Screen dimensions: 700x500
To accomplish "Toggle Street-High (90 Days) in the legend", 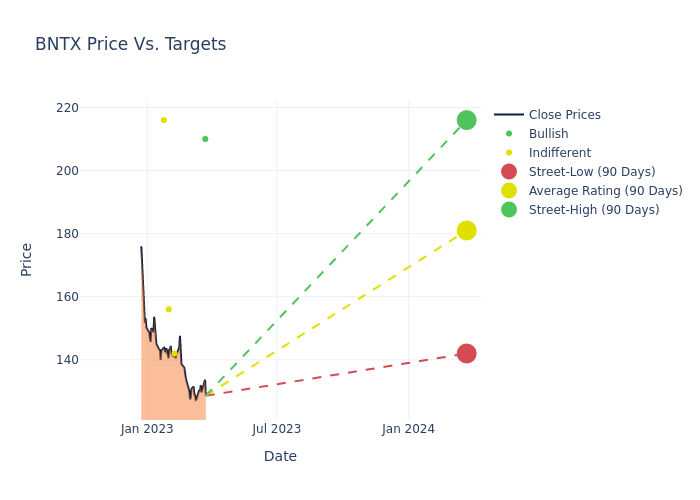I will 593,210.
